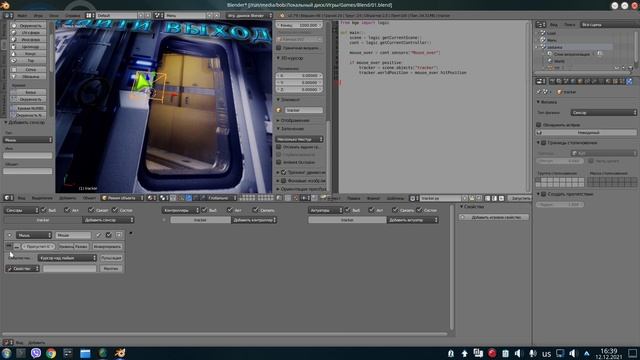This screenshot has height=360, width=640.
Task: Open the file manager taskbar icon
Action: (x=85, y=353)
